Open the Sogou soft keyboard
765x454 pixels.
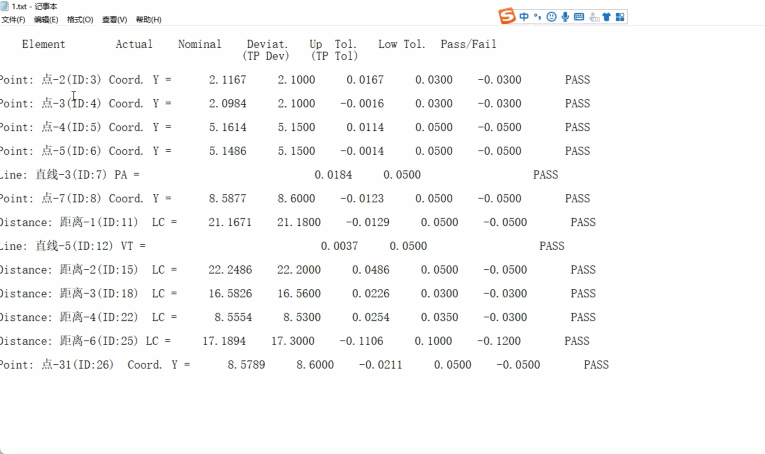pos(579,16)
